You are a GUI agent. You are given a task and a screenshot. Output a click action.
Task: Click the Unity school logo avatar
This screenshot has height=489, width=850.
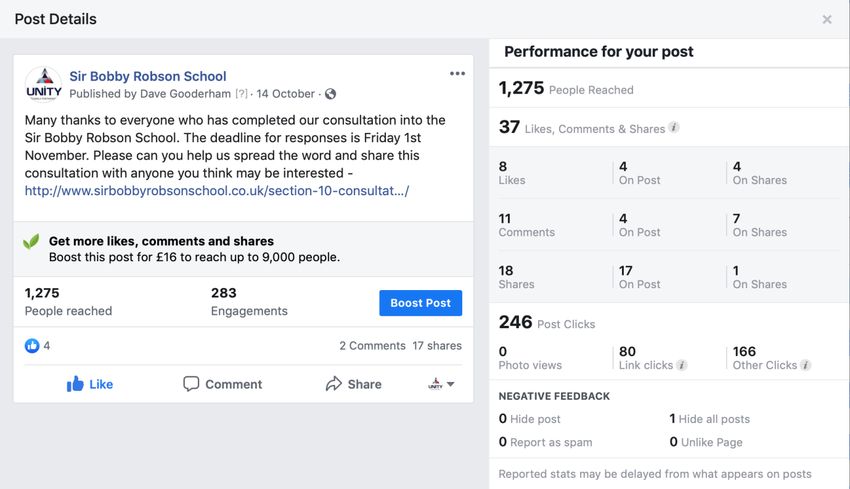click(44, 85)
